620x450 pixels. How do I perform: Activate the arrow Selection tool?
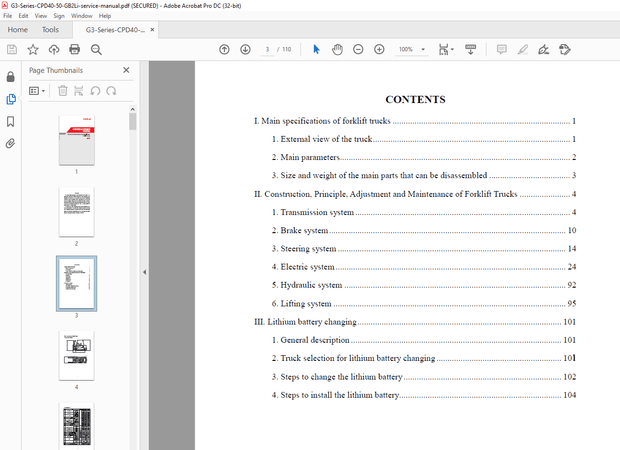click(316, 49)
